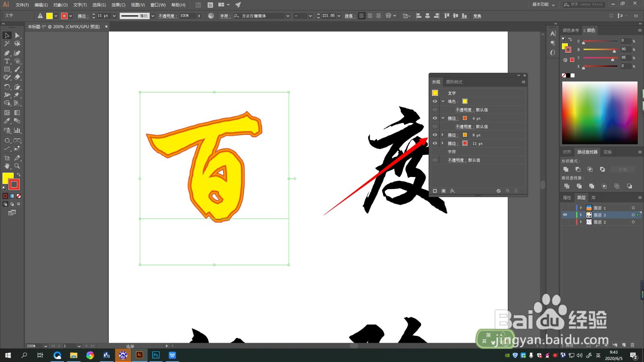The image size is (644, 362).
Task: Select the Gradient tool
Action: point(17,113)
